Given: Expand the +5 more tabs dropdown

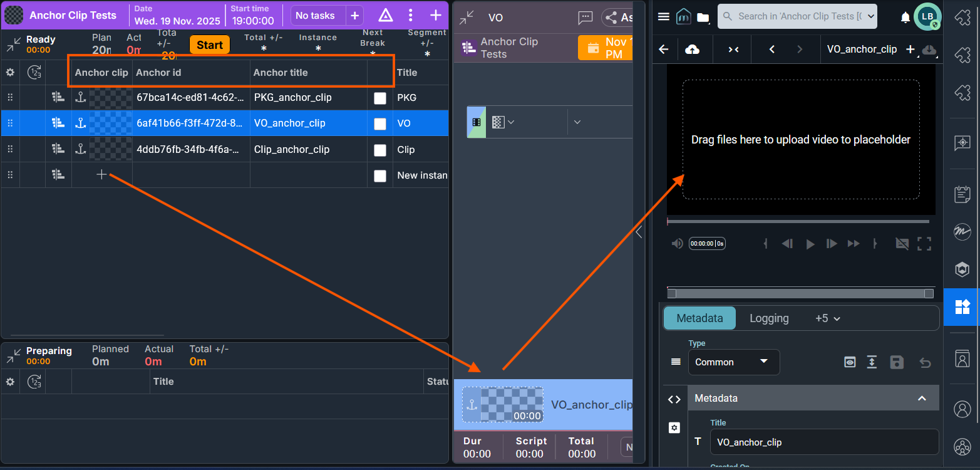Looking at the screenshot, I should pos(827,318).
